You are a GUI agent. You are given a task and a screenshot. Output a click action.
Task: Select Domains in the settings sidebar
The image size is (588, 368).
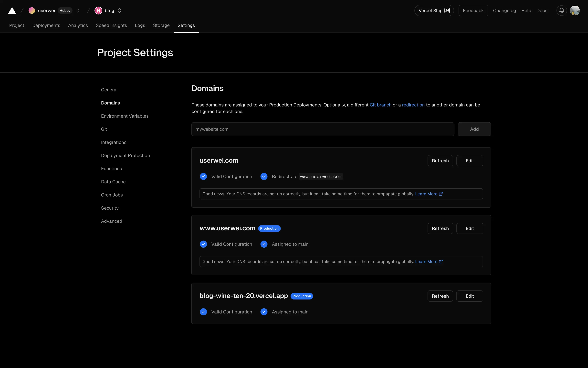(x=111, y=103)
